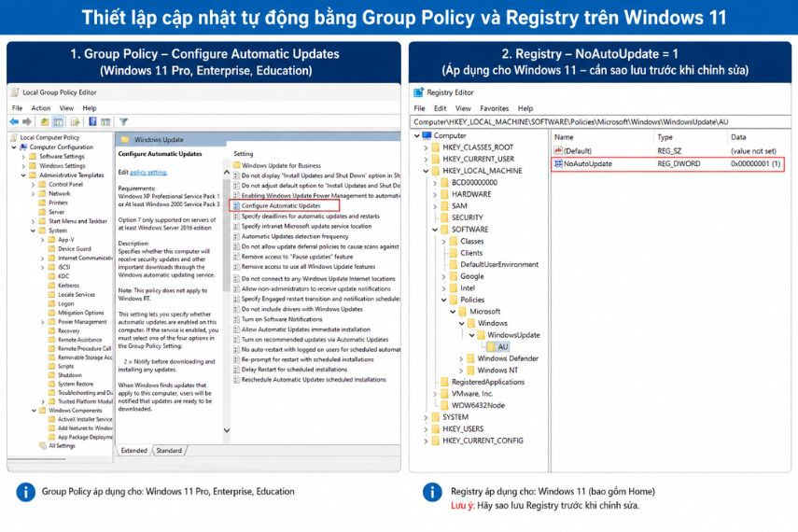Open the Favorites menu in Registry Editor

coord(494,108)
